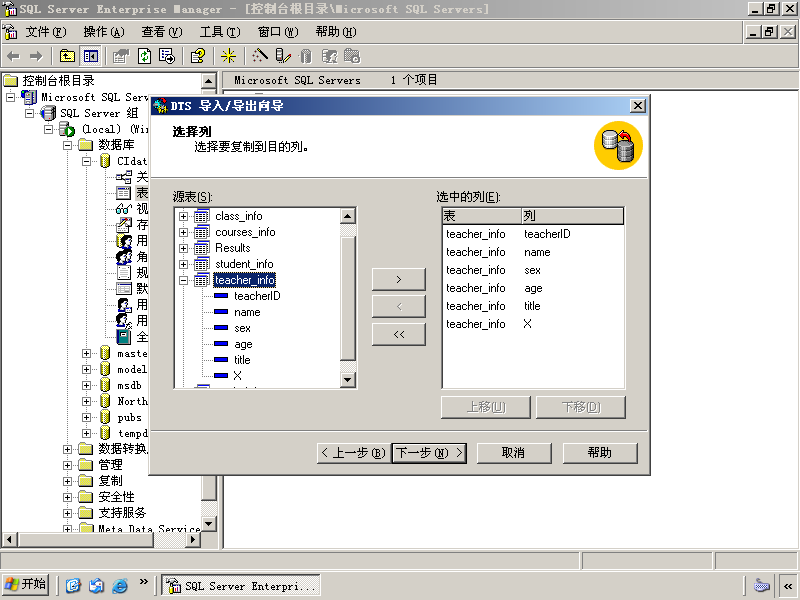Select the teacherID column icon in source tree
Image resolution: width=800 pixels, height=600 pixels.
[221, 296]
